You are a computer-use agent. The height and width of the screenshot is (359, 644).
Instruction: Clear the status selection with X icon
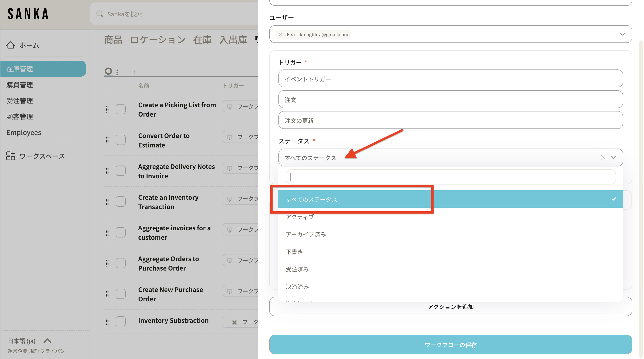tap(603, 157)
